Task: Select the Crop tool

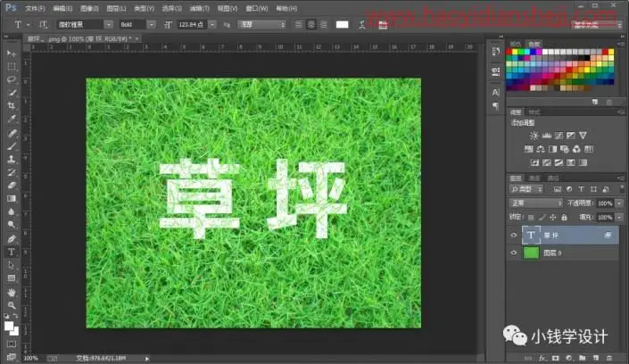Action: point(12,106)
